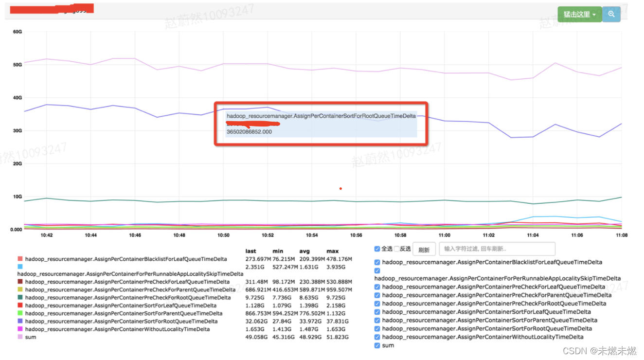The width and height of the screenshot is (644, 360).
Task: Click the 60G y-axis label
Action: 18,32
